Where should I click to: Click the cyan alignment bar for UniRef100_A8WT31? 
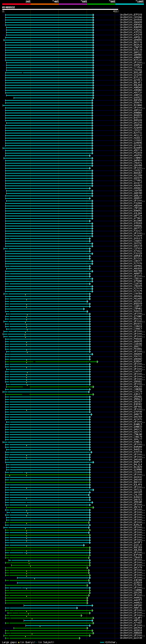click(42, 608)
